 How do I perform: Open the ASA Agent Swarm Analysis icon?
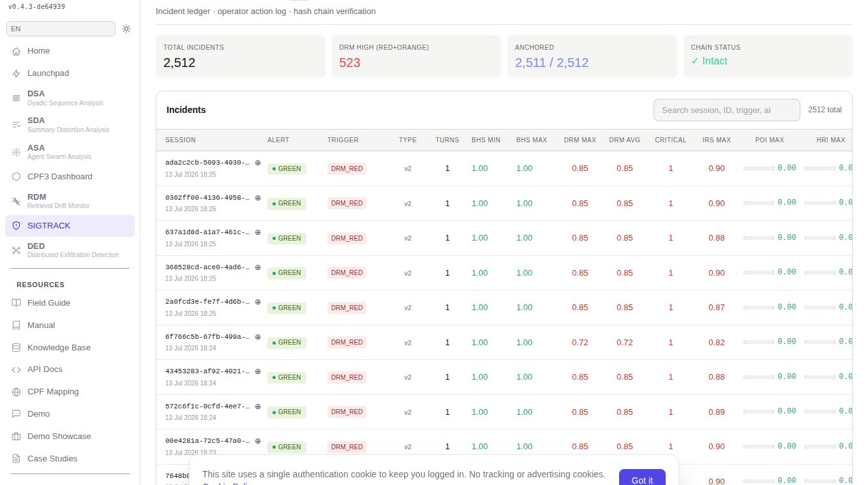(x=16, y=152)
